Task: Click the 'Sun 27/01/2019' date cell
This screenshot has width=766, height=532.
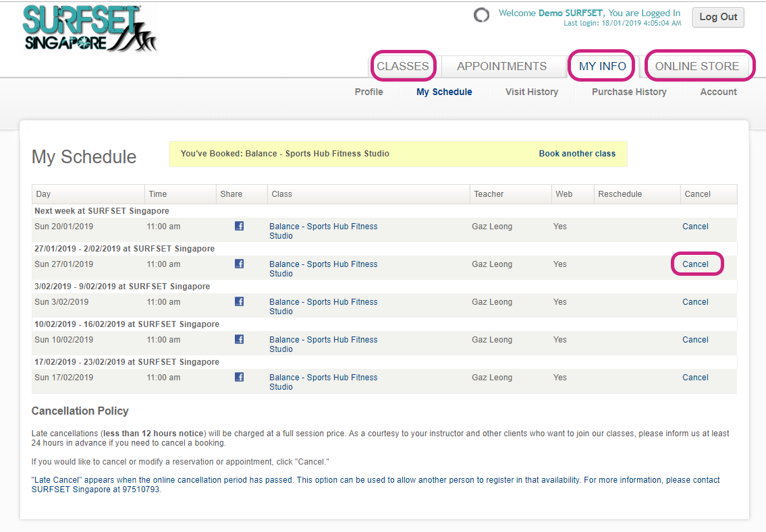Action: [63, 264]
